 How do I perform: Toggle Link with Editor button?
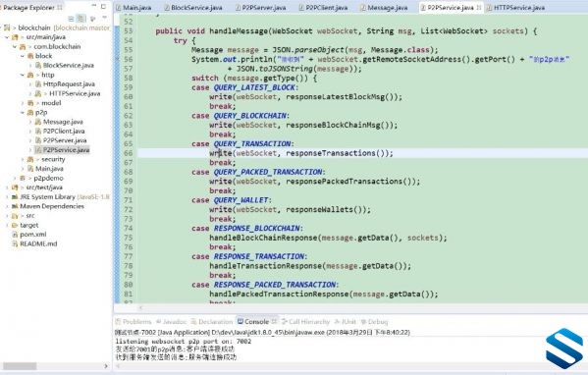click(x=80, y=19)
